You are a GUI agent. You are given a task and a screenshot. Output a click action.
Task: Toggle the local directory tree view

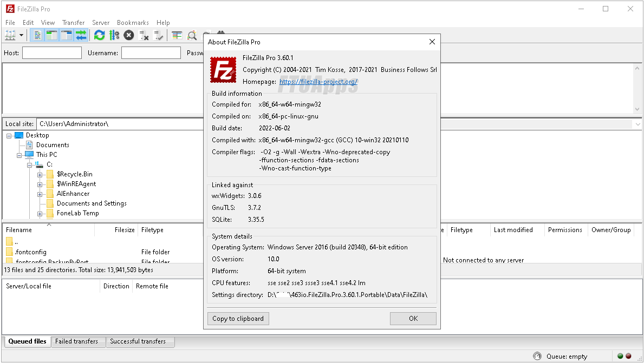pyautogui.click(x=52, y=35)
